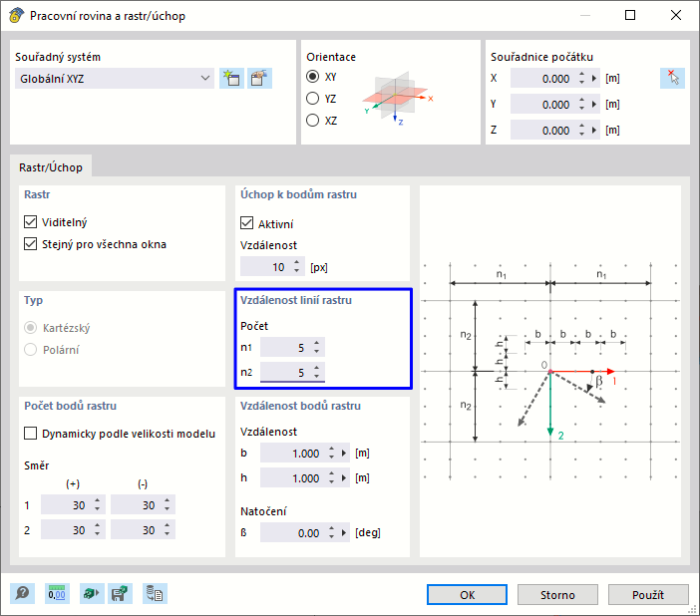Click the save-as-default icon with checkmark
The image size is (700, 616).
point(120,594)
